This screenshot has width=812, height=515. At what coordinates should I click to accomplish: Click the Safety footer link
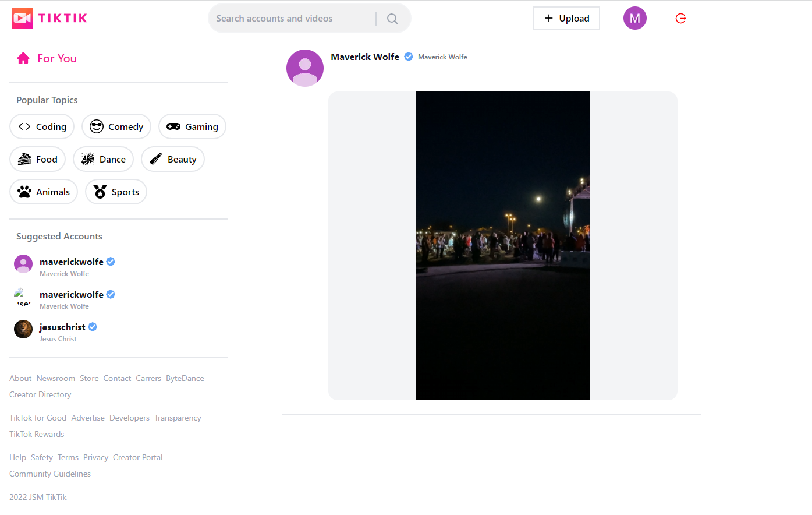(42, 457)
